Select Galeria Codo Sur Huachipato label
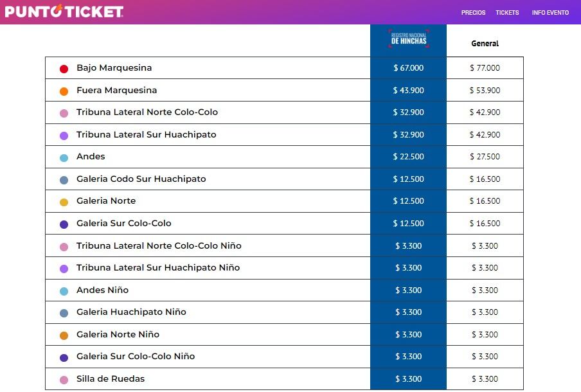Screen dimensions: 581x392 pyautogui.click(x=141, y=179)
